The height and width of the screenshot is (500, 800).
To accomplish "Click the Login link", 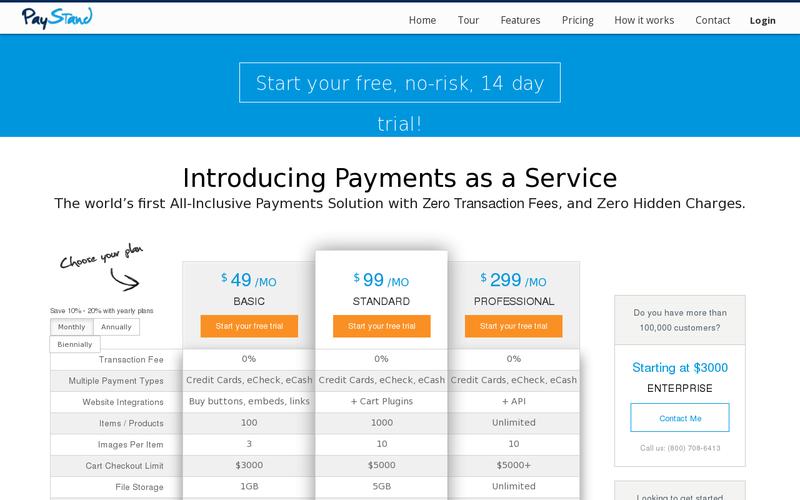I will (762, 20).
